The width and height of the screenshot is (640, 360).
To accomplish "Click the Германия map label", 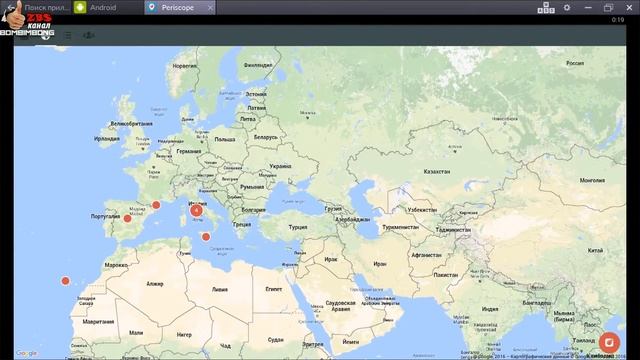I will tap(189, 151).
